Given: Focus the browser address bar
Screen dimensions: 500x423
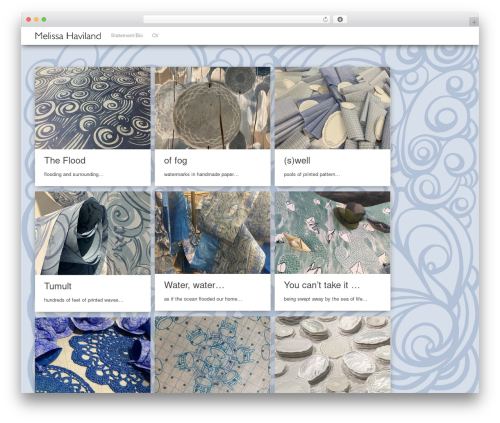Looking at the screenshot, I should 236,20.
